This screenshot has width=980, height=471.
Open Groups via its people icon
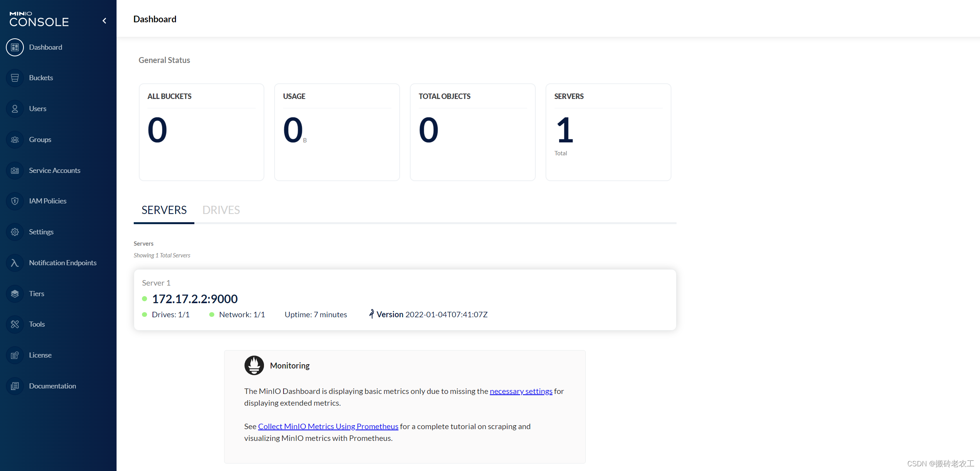pyautogui.click(x=15, y=140)
